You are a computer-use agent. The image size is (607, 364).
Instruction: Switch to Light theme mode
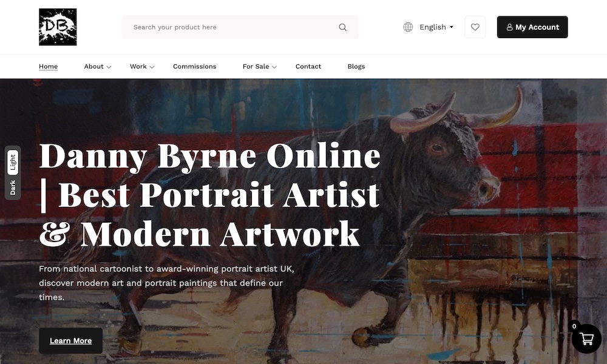[x=13, y=163]
